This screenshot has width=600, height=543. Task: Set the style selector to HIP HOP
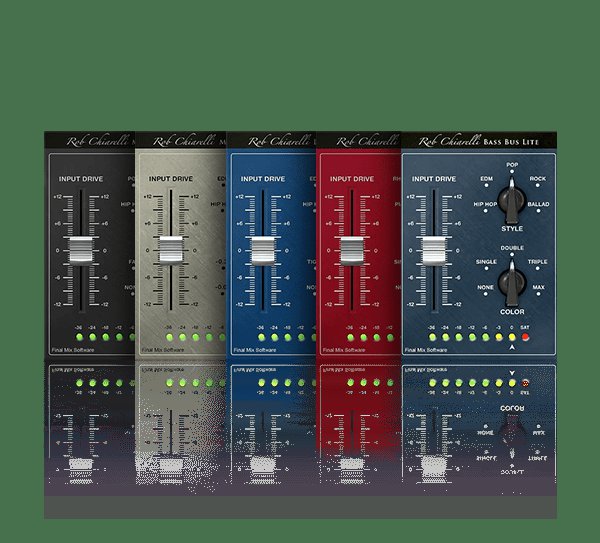[x=485, y=207]
